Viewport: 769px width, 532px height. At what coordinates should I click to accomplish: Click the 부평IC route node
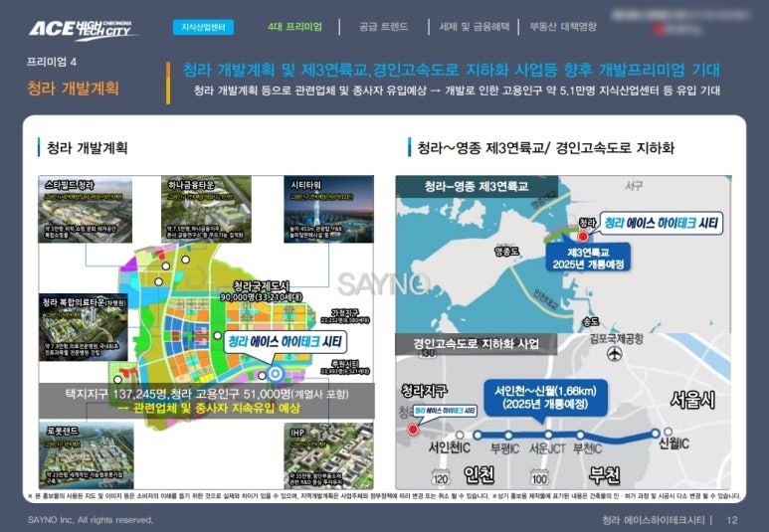[508, 435]
